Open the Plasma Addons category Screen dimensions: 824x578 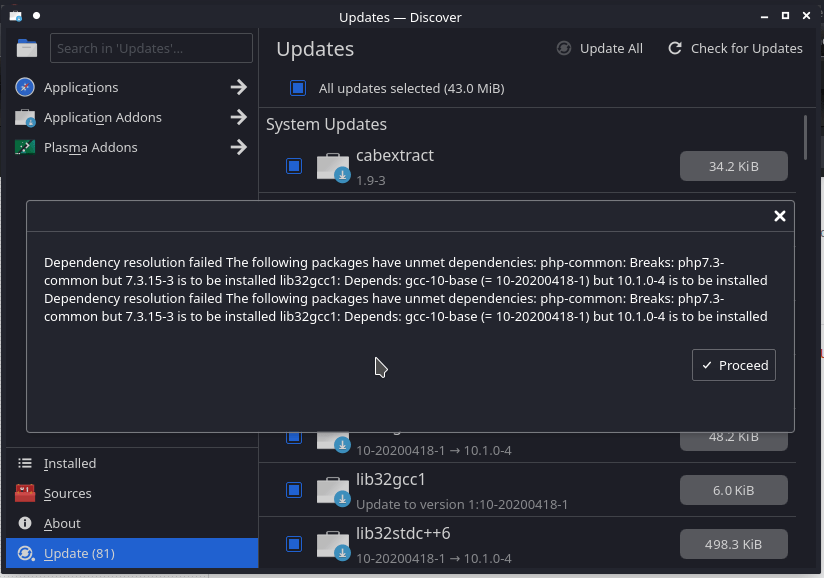[132, 147]
